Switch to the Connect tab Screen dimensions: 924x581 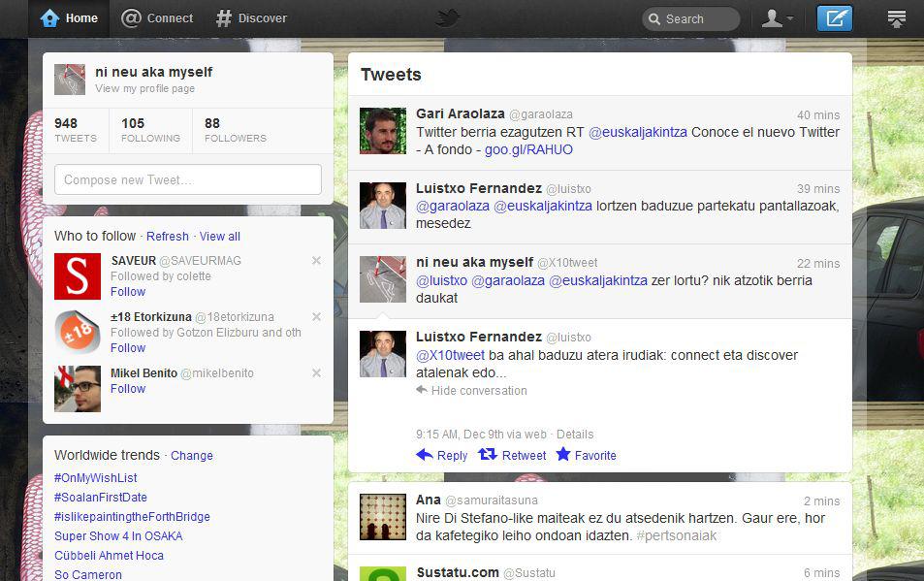click(x=157, y=18)
